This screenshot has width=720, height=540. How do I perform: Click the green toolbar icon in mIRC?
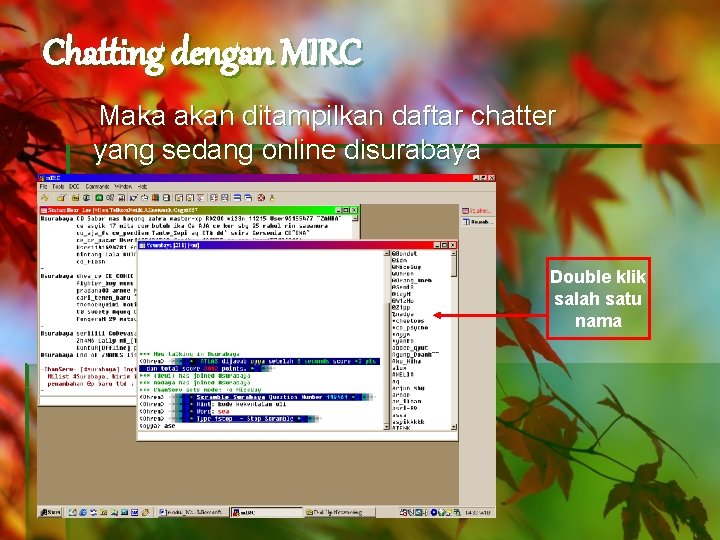tap(99, 198)
